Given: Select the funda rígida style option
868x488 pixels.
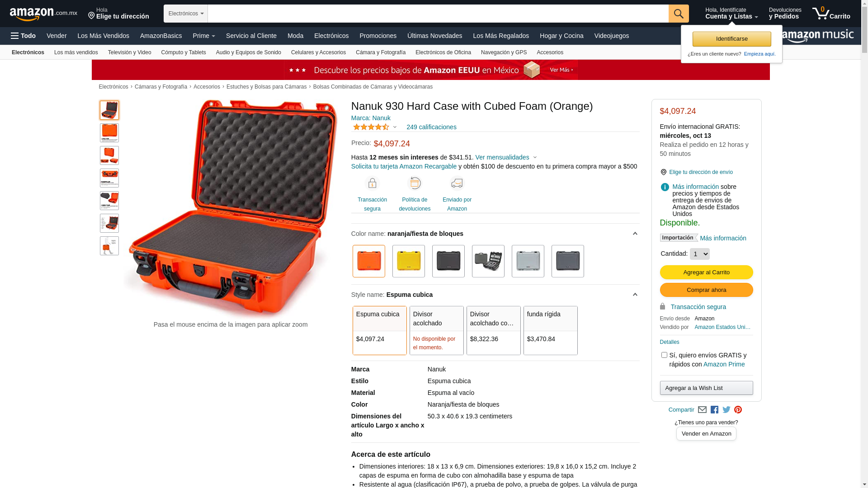Looking at the screenshot, I should coord(550,330).
